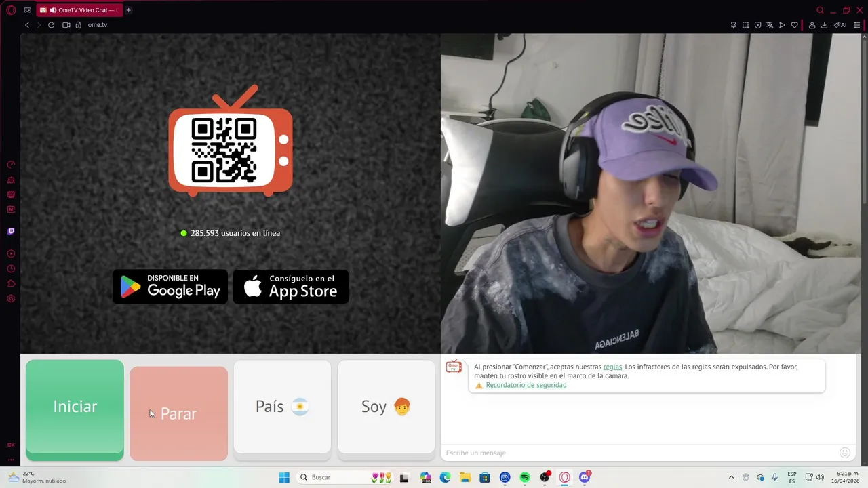
Task: Open the emoji picker in message box
Action: pos(845,453)
